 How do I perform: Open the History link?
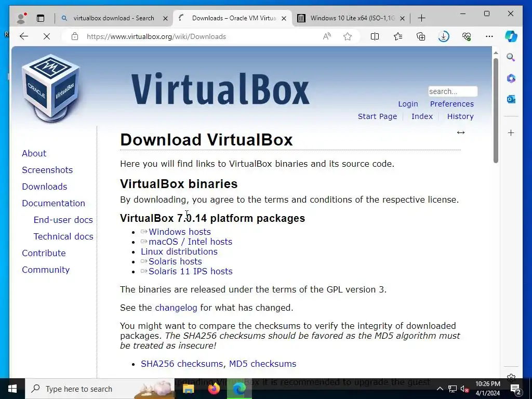(460, 116)
